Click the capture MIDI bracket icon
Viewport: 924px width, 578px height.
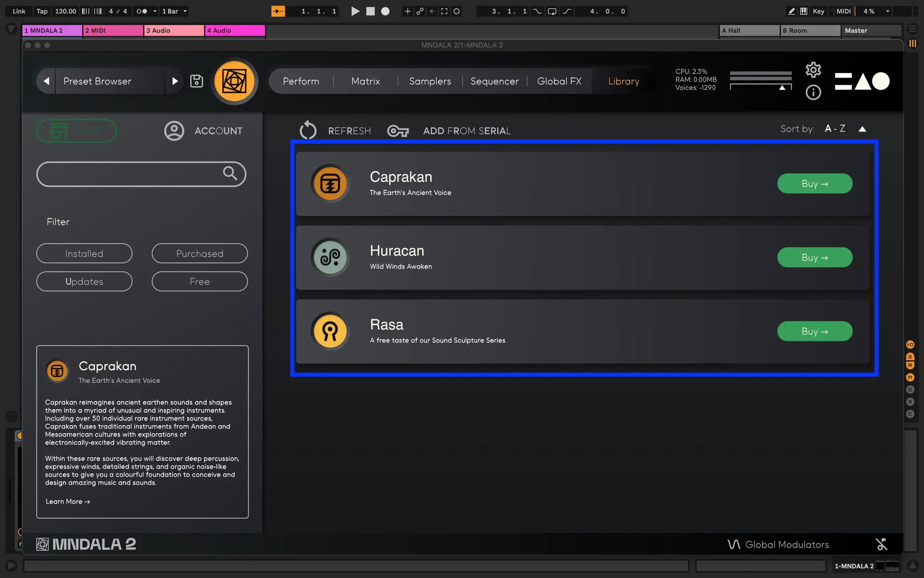(444, 11)
